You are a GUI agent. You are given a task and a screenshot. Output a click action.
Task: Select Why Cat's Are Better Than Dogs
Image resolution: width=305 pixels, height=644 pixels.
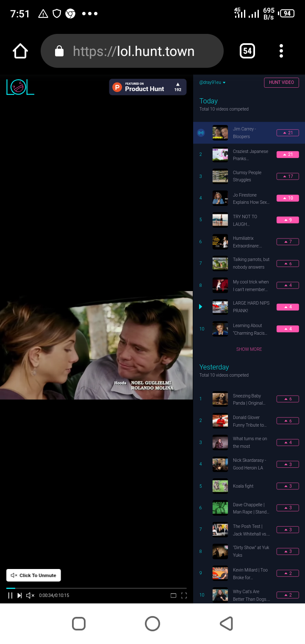251,595
